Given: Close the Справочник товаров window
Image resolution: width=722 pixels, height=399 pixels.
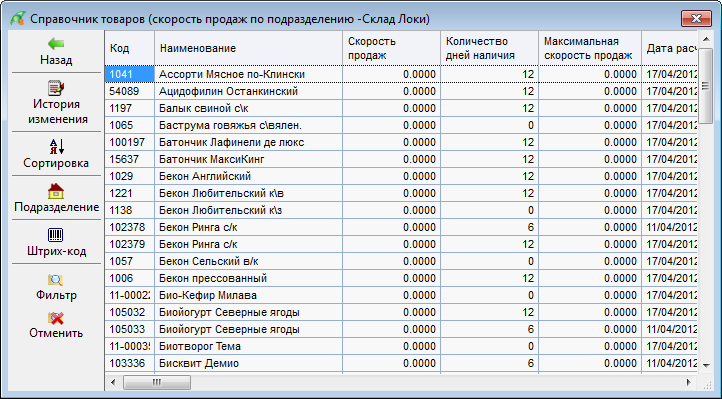Looking at the screenshot, I should [696, 18].
